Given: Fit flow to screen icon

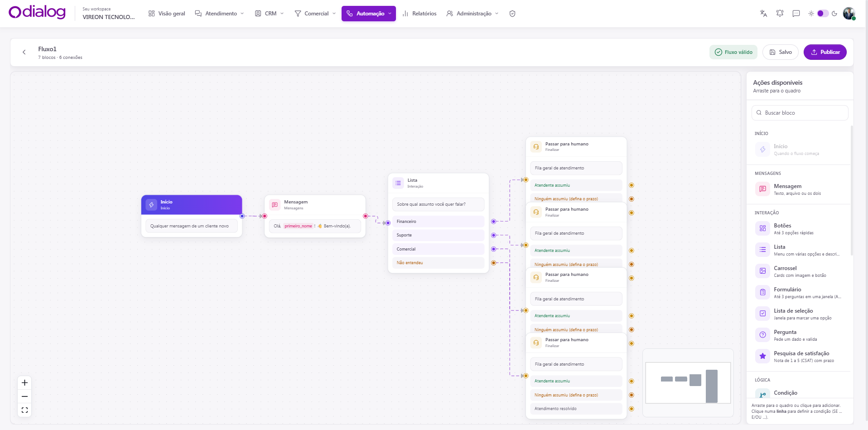Looking at the screenshot, I should click(x=24, y=410).
